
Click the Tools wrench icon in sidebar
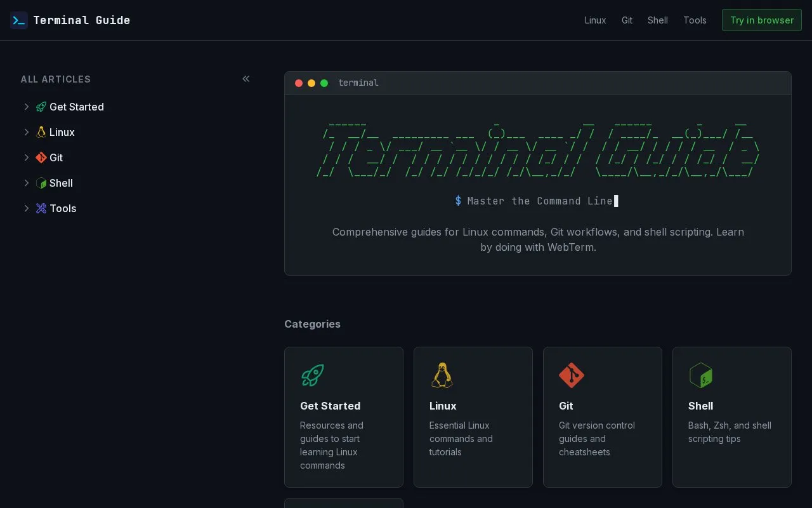pyautogui.click(x=41, y=208)
